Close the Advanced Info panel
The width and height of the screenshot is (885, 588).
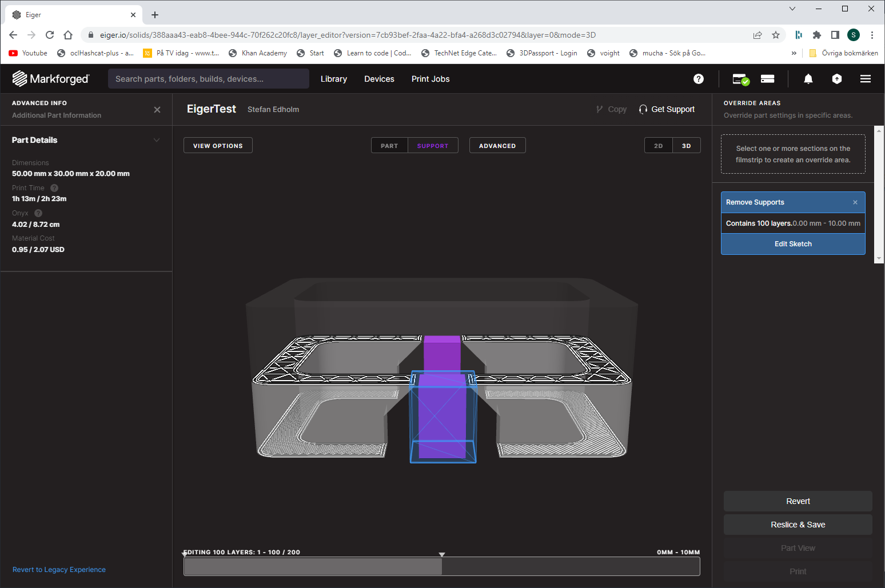tap(157, 110)
